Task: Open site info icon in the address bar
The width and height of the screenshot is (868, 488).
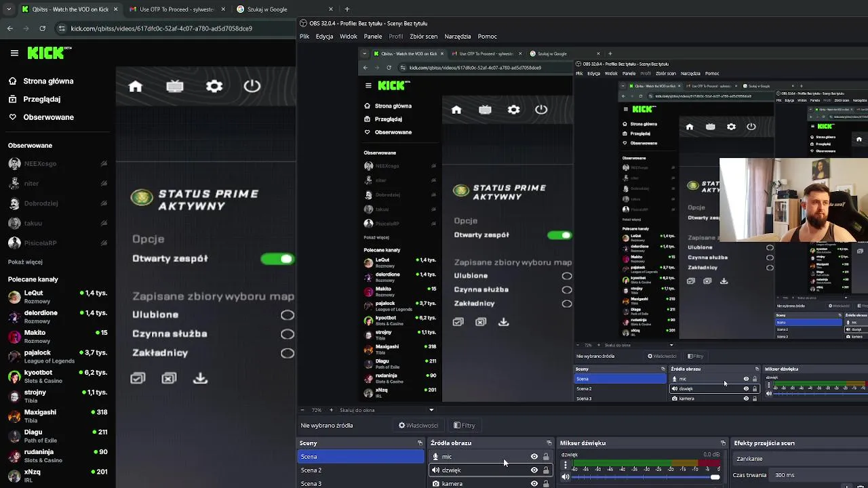Action: [62, 28]
